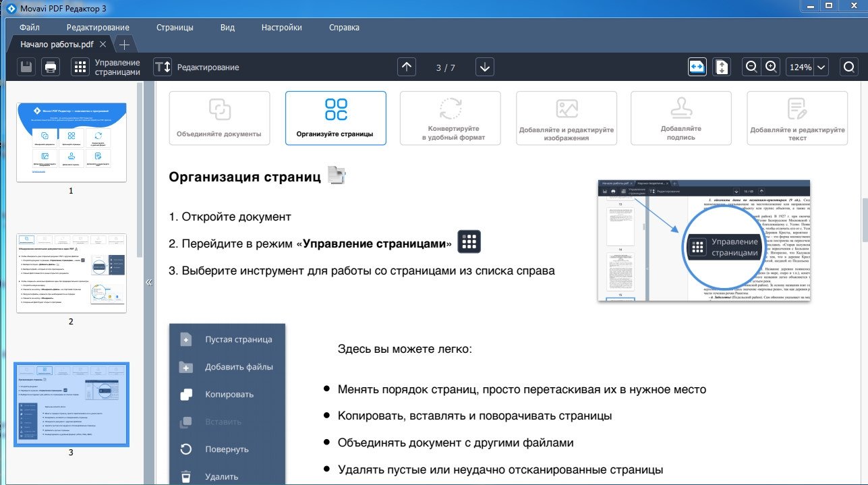Go to next page with down arrow
Viewport: 868px width, 485px height.
click(x=485, y=67)
